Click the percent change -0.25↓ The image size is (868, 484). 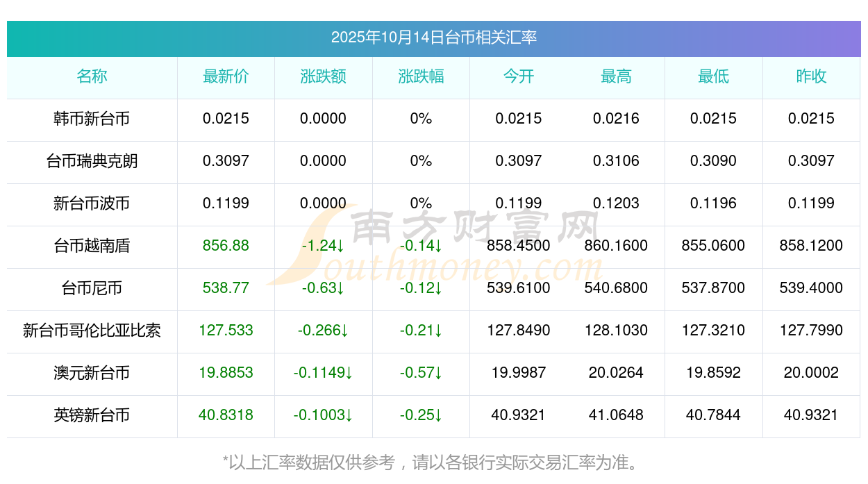click(421, 415)
